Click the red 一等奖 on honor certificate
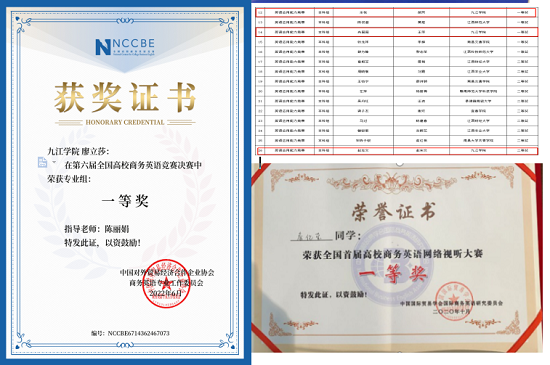This screenshot has width=550, height=365. pos(393,274)
